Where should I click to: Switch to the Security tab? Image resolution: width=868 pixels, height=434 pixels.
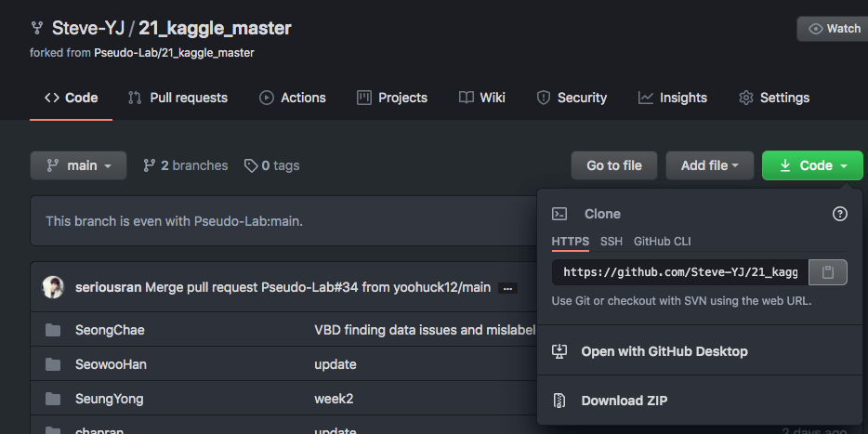[x=572, y=98]
